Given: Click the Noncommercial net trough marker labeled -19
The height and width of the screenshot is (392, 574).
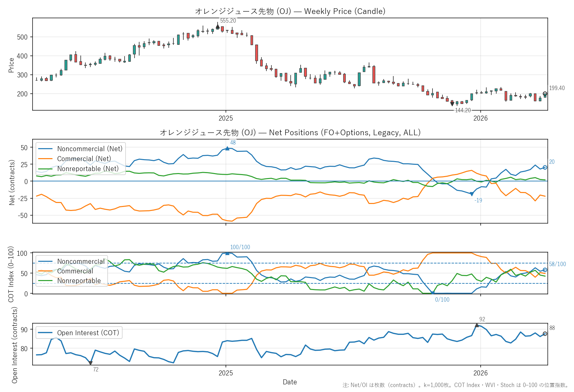Looking at the screenshot, I should tap(471, 194).
